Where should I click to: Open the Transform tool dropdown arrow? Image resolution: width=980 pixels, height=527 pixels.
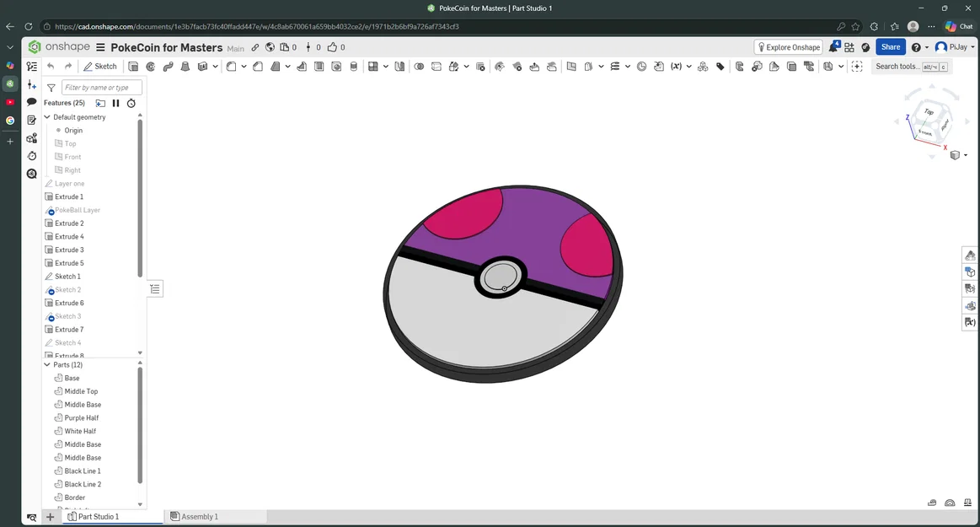point(466,67)
